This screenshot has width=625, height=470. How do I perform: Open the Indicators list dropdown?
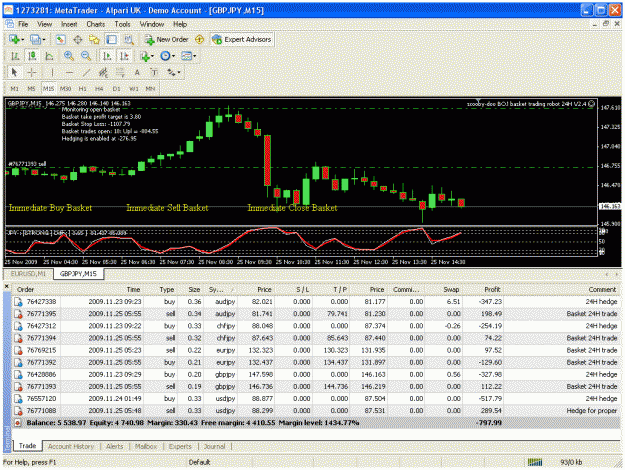click(147, 56)
